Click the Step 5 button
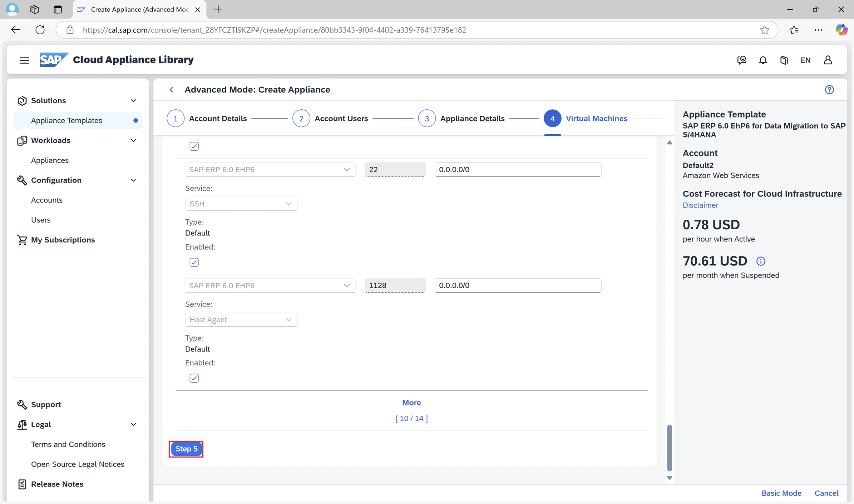Viewport: 854px width, 504px height. pos(186,449)
